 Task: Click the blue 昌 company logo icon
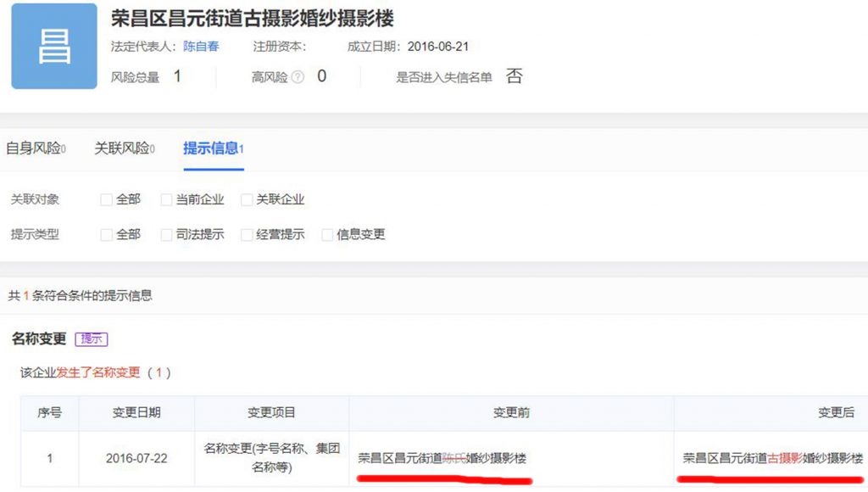(54, 47)
